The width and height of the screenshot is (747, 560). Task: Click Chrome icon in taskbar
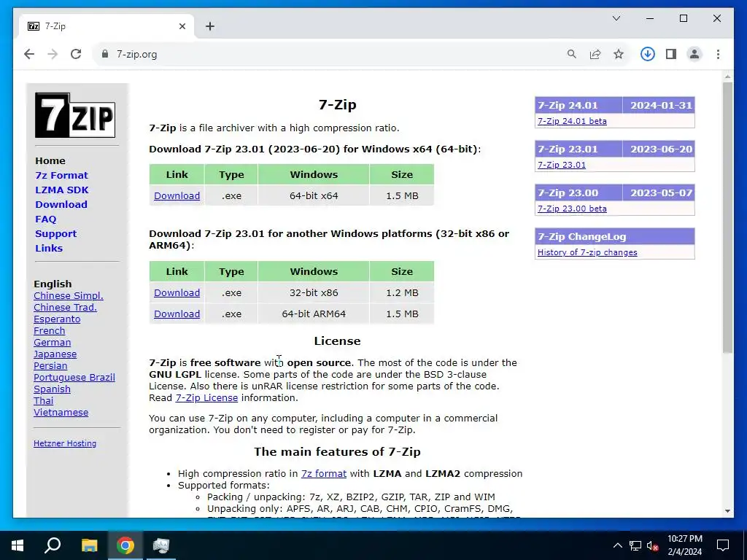click(125, 545)
